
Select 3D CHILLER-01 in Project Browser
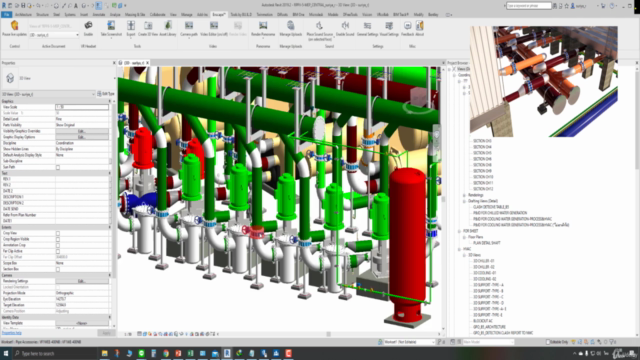(x=484, y=261)
